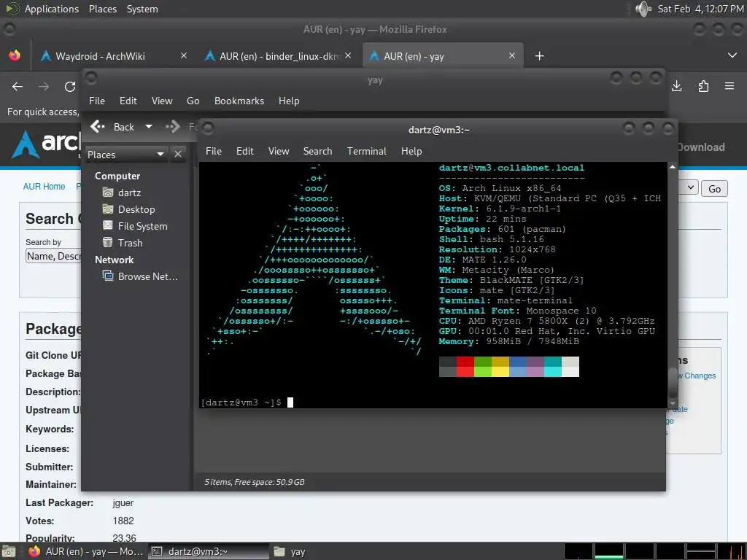
Task: Click the cyan color block in neofetch
Action: coord(553,367)
